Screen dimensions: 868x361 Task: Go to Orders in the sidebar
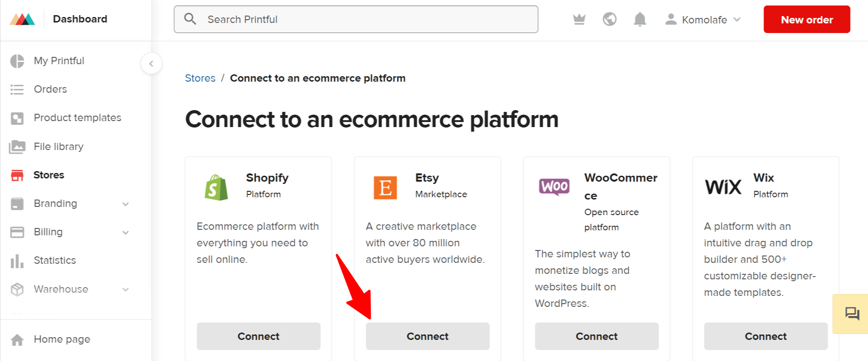click(x=50, y=89)
